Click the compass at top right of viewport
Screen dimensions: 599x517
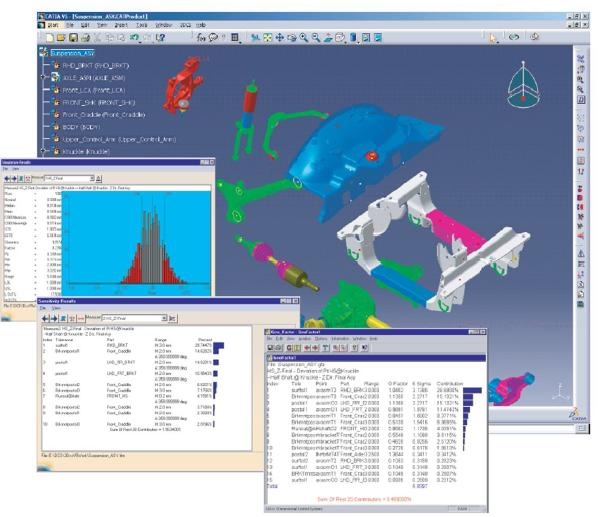[523, 85]
